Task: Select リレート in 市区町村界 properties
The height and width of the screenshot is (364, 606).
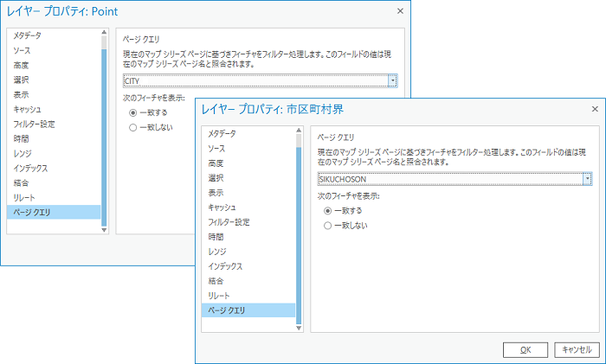Action: click(219, 296)
